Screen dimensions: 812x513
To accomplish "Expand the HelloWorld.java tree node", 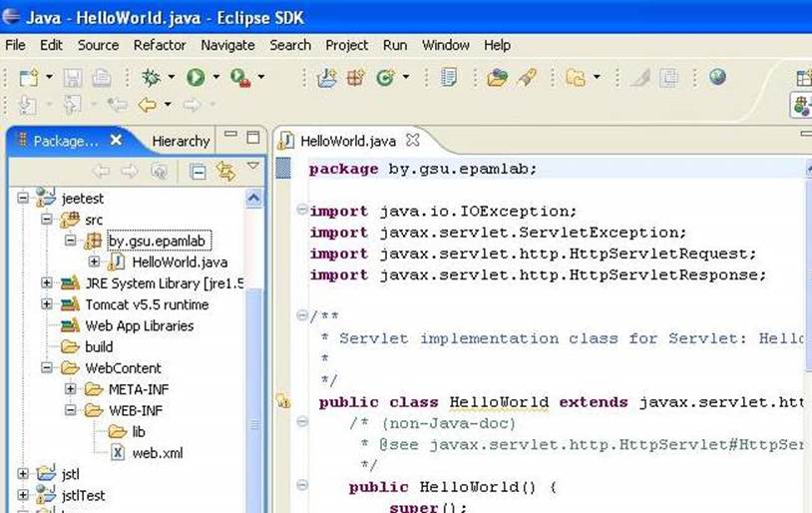I will click(94, 261).
